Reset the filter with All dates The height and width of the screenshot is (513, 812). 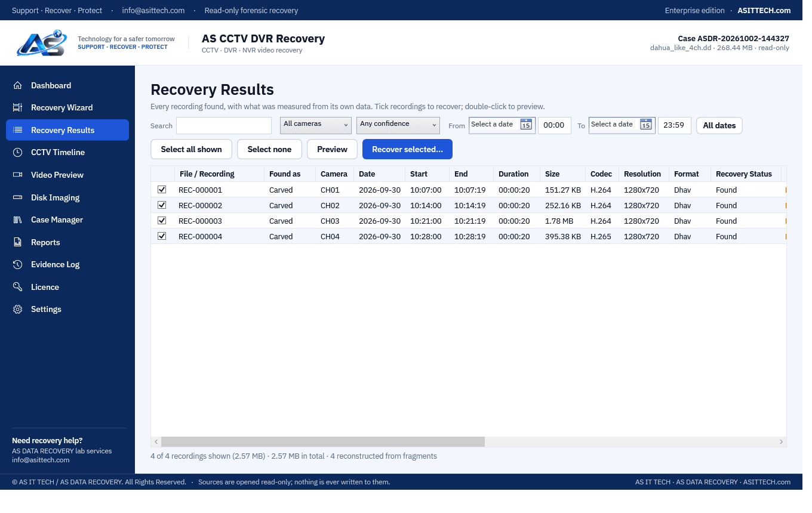pos(719,125)
